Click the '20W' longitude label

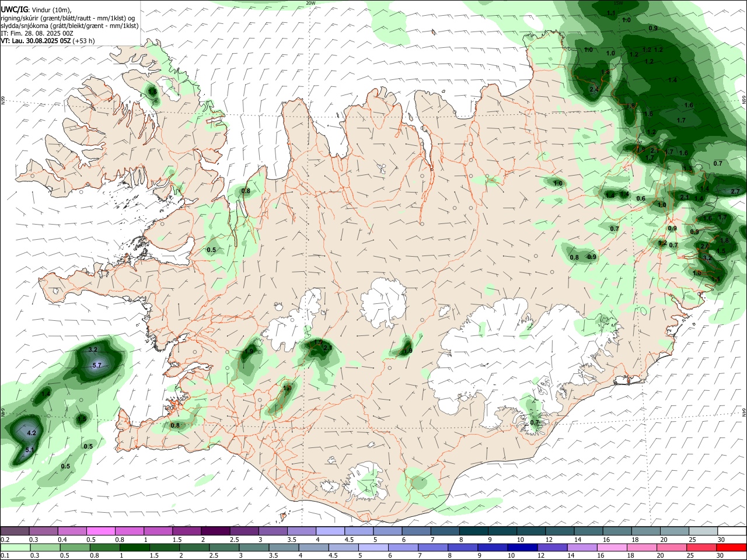coord(311,3)
